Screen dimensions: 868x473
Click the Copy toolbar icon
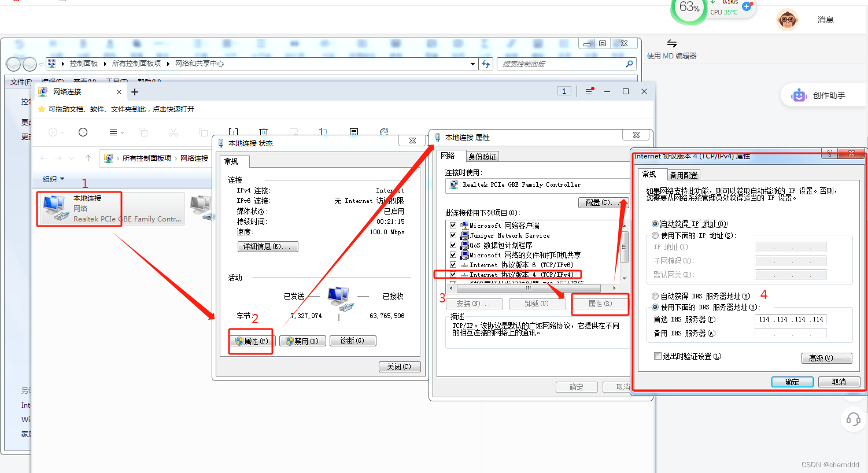[x=143, y=132]
